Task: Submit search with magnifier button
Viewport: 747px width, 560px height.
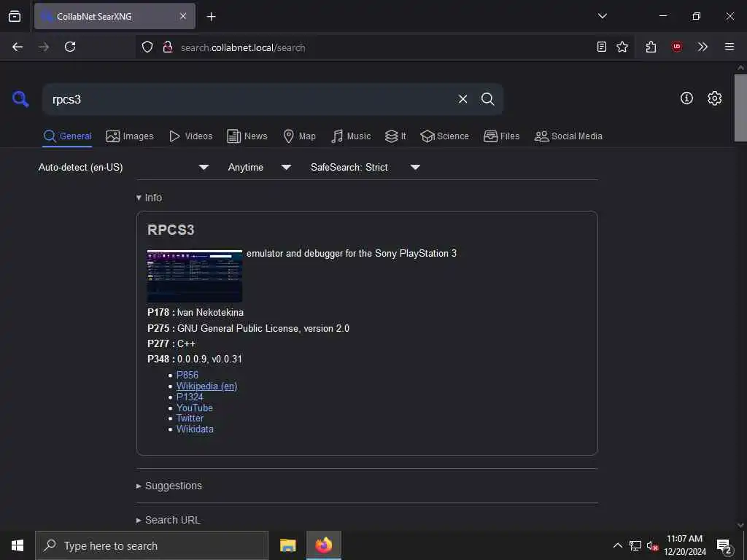Action: [x=487, y=99]
